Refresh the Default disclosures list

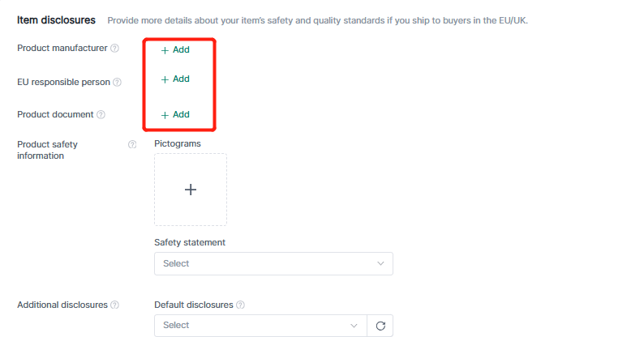380,326
